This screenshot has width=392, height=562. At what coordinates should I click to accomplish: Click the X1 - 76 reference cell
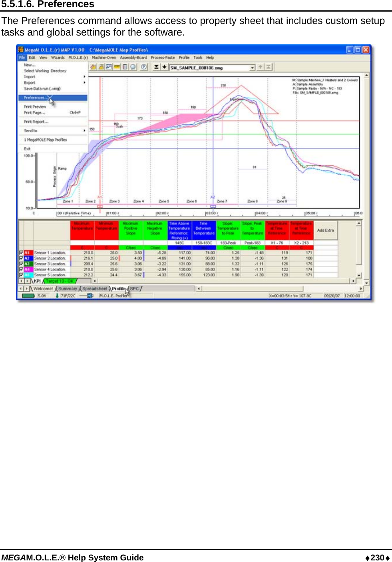pos(277,243)
